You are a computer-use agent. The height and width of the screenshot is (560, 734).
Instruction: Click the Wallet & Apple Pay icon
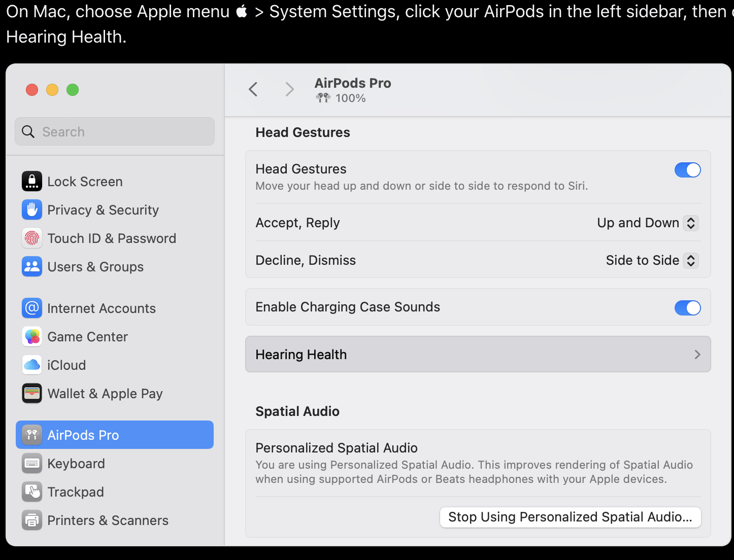click(32, 394)
